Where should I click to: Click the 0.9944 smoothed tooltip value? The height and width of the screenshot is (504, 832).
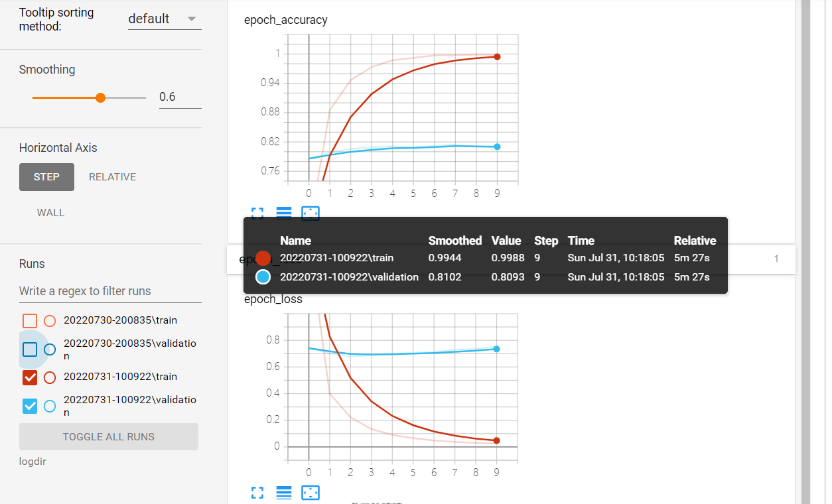[x=445, y=257]
